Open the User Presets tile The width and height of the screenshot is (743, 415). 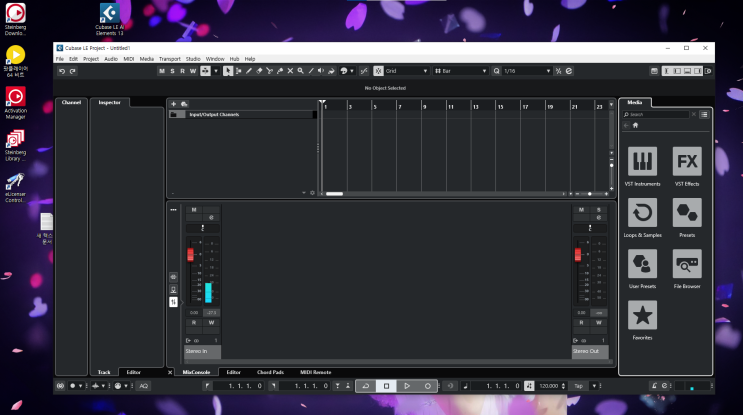(x=642, y=264)
